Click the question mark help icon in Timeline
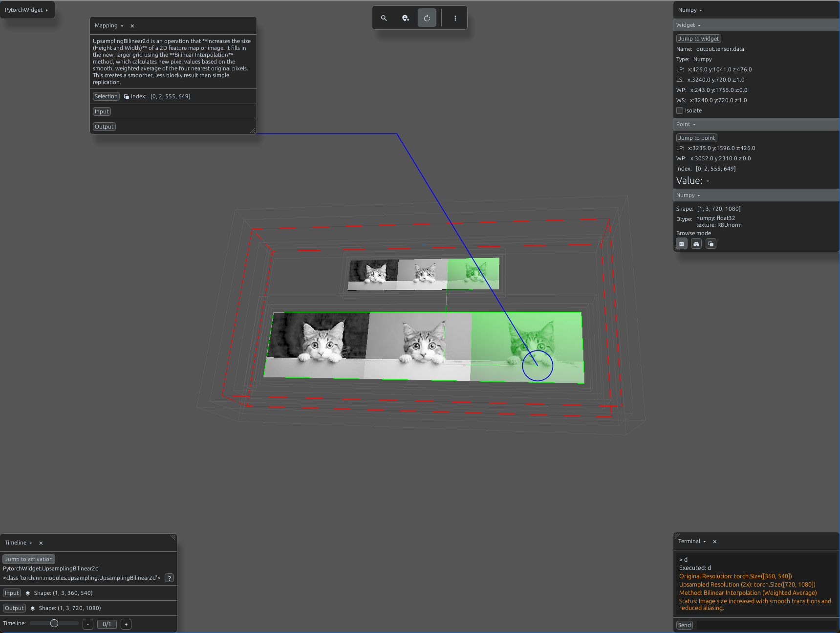 click(170, 578)
